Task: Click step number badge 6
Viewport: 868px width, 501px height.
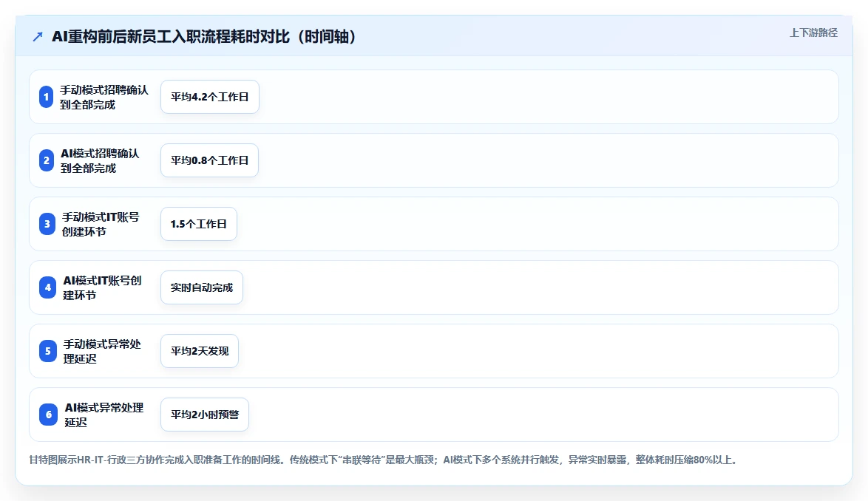Action: click(x=48, y=415)
